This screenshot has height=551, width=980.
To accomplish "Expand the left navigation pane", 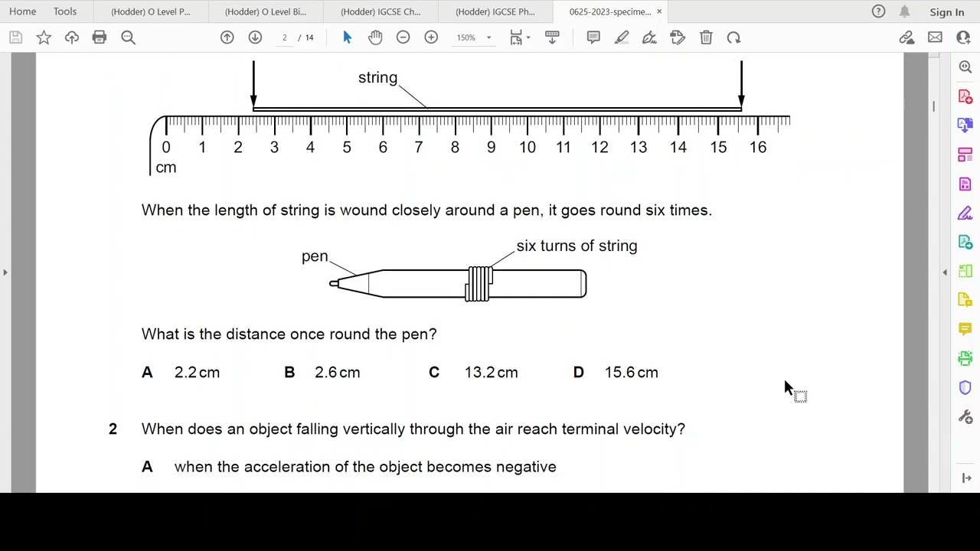I will pyautogui.click(x=5, y=272).
